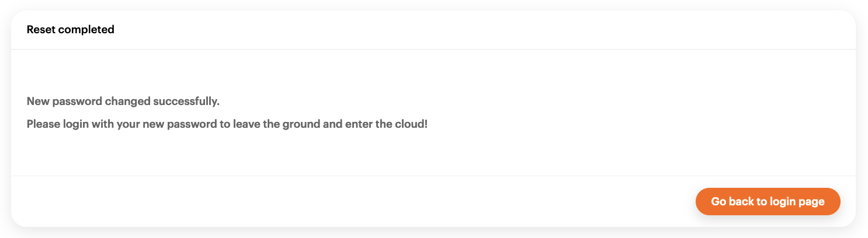Click the word Please at the line start
Image resolution: width=868 pixels, height=238 pixels.
42,124
